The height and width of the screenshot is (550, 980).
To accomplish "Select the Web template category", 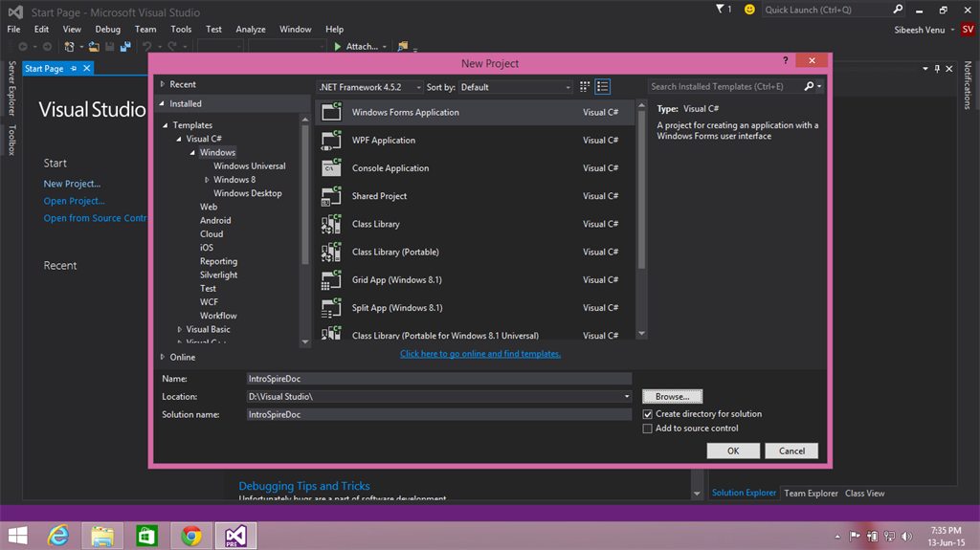I will pos(208,207).
